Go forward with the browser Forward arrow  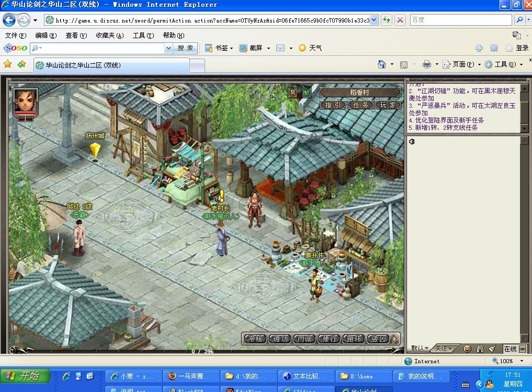coord(24,20)
